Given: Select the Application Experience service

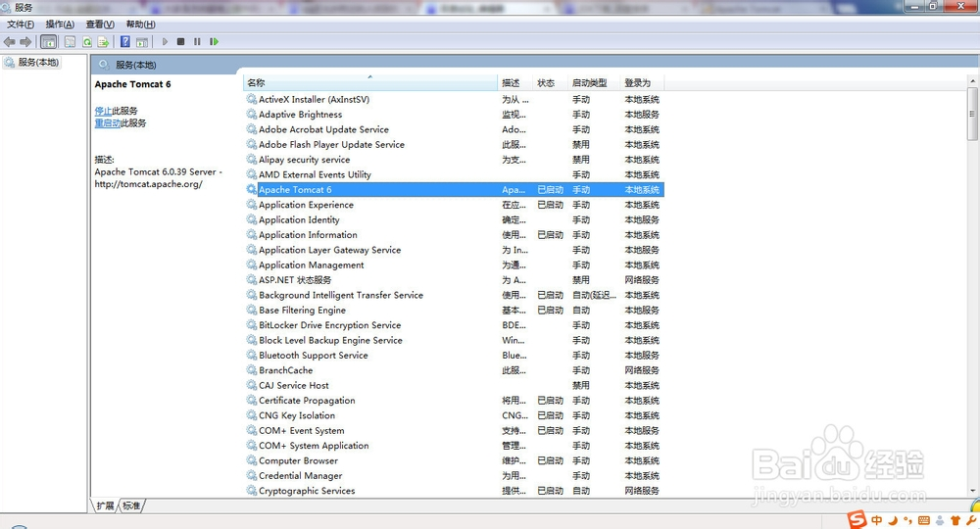Looking at the screenshot, I should pyautogui.click(x=453, y=205).
